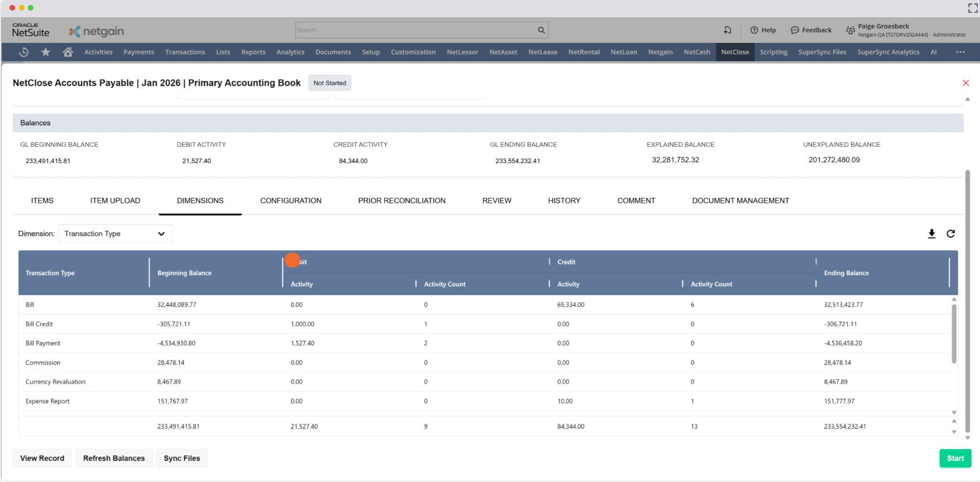Click the Sync Files button
The height and width of the screenshot is (482, 980).
(181, 459)
